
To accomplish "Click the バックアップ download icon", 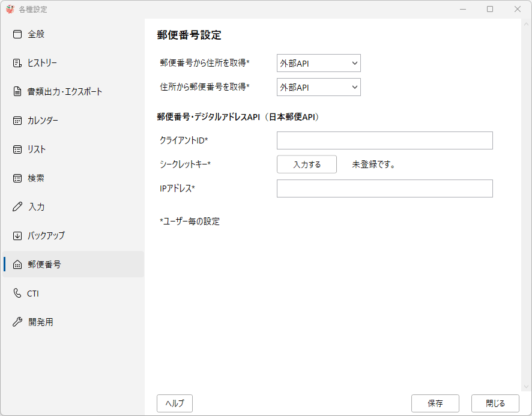I will (17, 235).
